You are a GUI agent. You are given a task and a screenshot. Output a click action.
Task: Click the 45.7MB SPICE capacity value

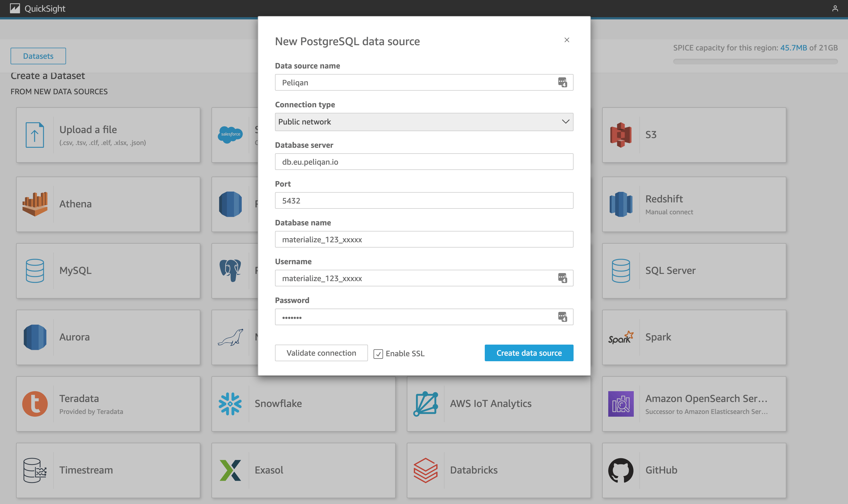click(793, 48)
